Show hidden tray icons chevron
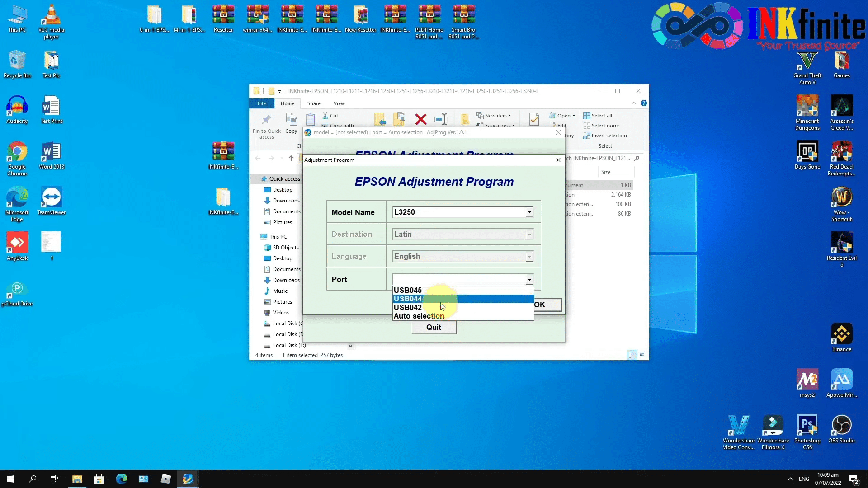The height and width of the screenshot is (488, 868). coord(790,479)
